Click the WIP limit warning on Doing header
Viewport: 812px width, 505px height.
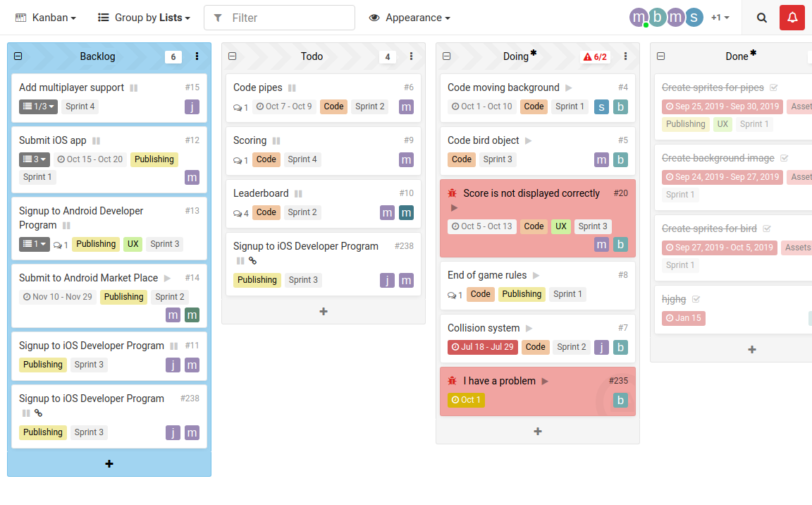coord(596,56)
